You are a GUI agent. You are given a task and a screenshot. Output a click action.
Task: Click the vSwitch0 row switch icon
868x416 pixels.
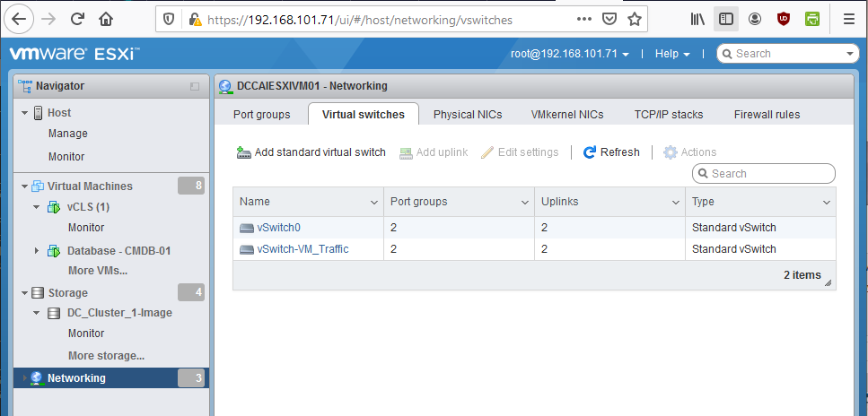point(247,228)
